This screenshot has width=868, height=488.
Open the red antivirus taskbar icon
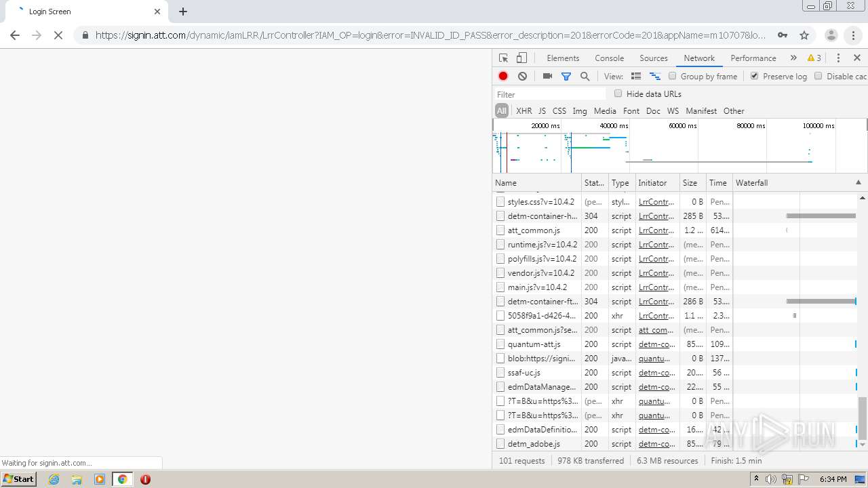pos(145,479)
